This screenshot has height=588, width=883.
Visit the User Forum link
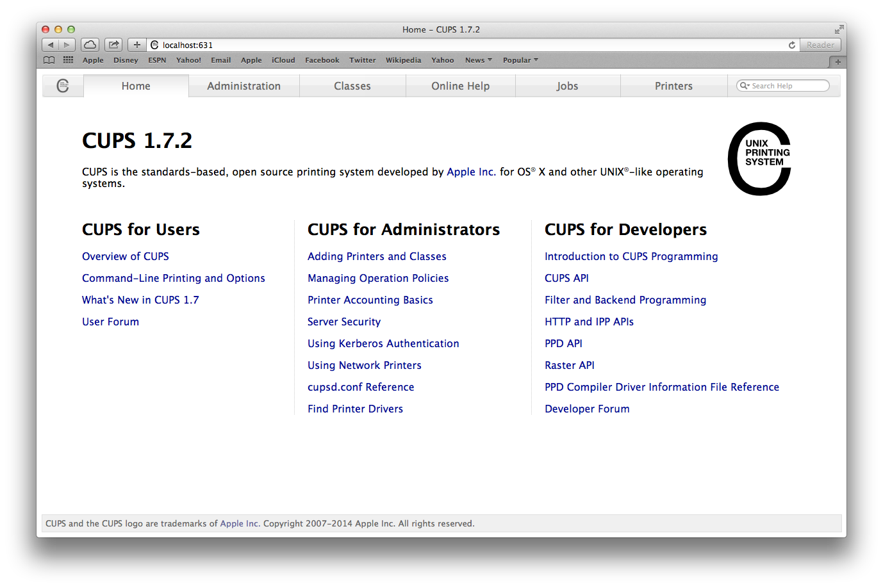[x=110, y=322]
